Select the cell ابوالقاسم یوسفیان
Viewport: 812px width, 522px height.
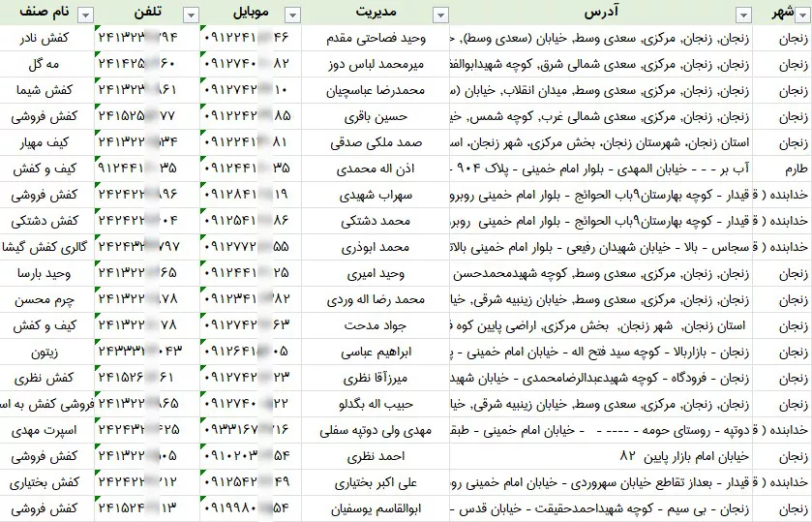tap(376, 508)
